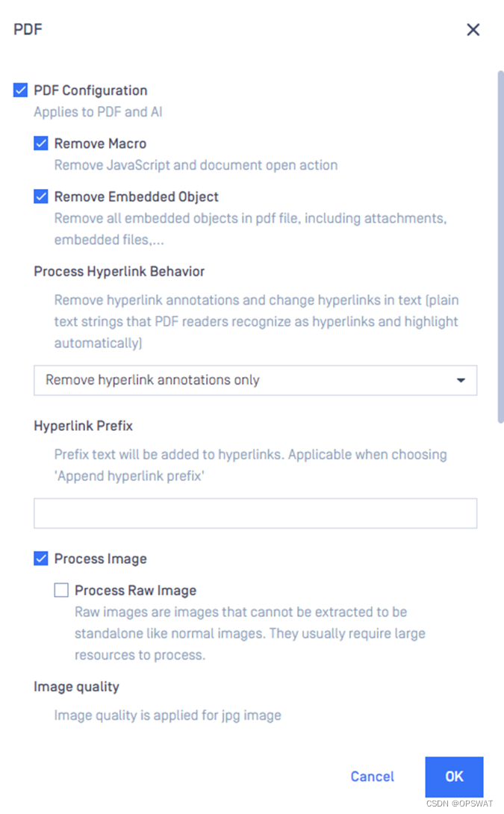The height and width of the screenshot is (814, 504).
Task: Click the 'PDF Configuration' label text
Action: 90,90
